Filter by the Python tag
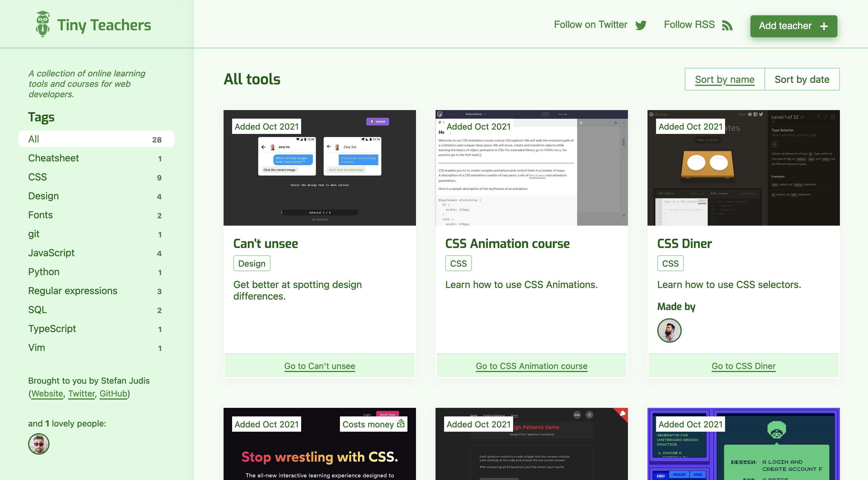 click(97, 271)
